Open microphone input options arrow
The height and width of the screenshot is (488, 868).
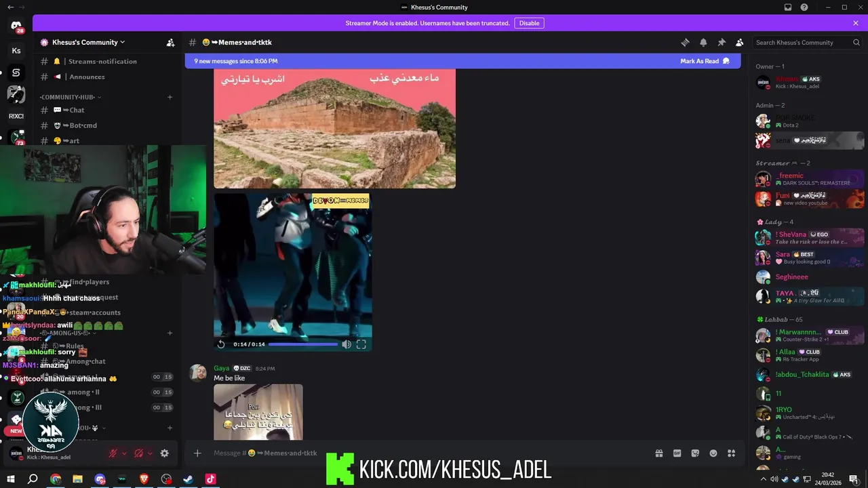(x=124, y=453)
